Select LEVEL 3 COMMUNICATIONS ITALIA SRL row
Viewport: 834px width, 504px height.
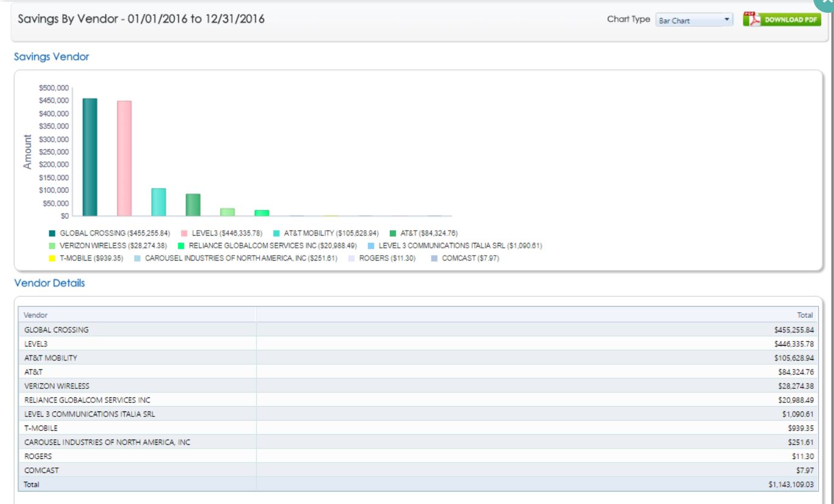[x=417, y=413]
